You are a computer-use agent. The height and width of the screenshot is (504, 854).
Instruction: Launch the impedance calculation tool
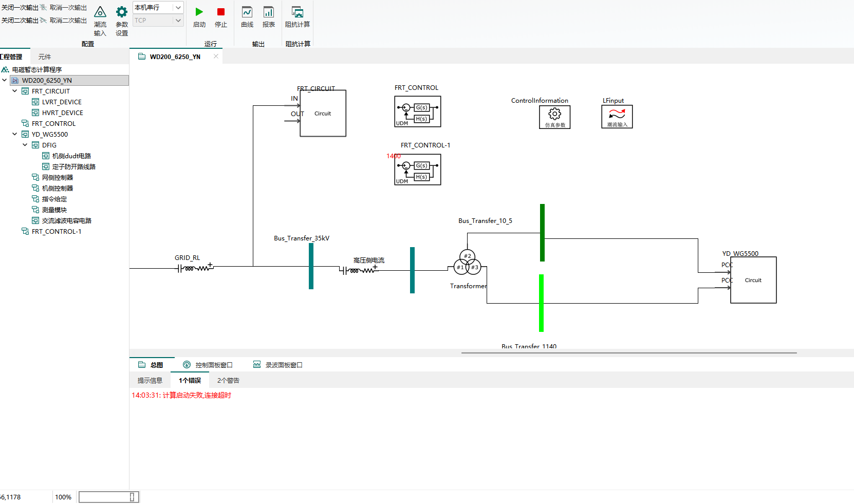pos(298,16)
